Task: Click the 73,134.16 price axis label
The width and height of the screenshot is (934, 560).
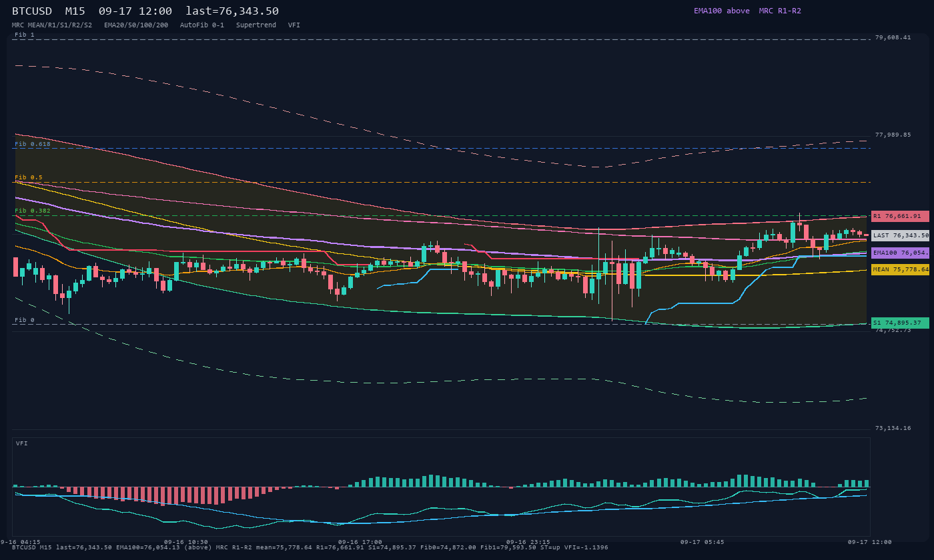Action: [893, 428]
